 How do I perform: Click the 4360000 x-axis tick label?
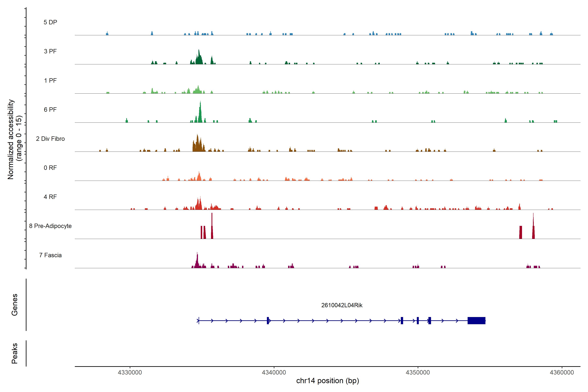[562, 372]
